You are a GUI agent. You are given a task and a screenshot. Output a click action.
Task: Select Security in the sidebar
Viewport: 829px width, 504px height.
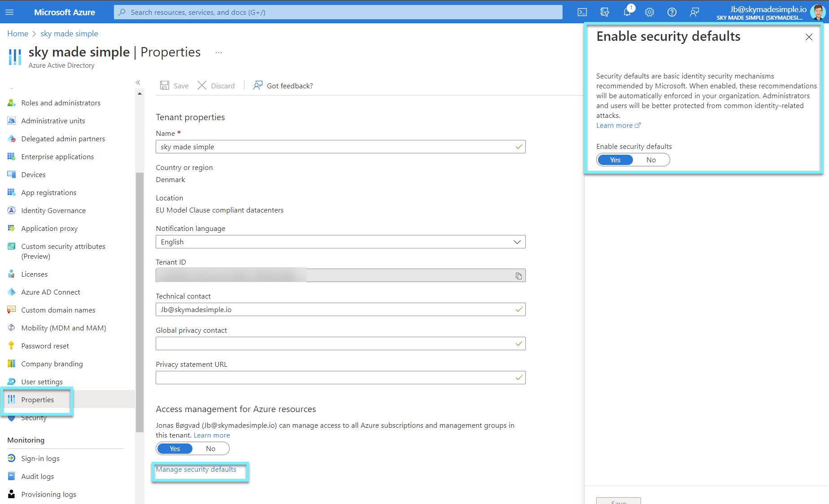[x=33, y=417]
